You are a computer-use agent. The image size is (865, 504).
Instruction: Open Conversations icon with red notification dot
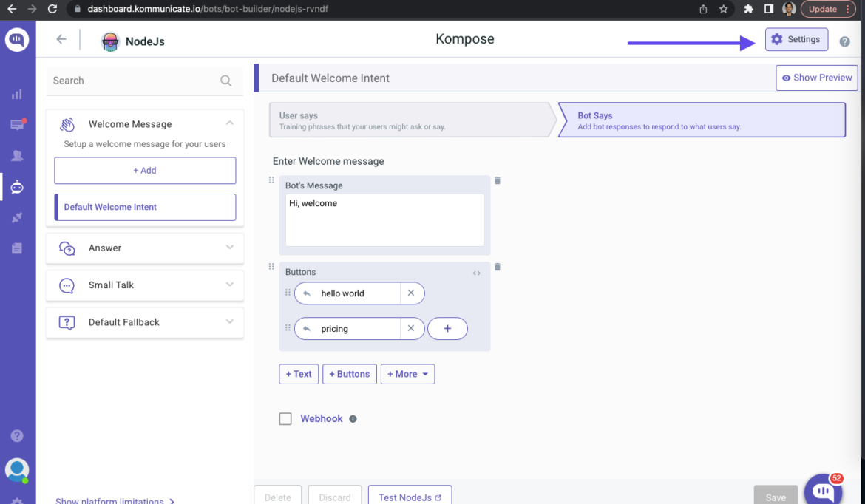tap(18, 124)
